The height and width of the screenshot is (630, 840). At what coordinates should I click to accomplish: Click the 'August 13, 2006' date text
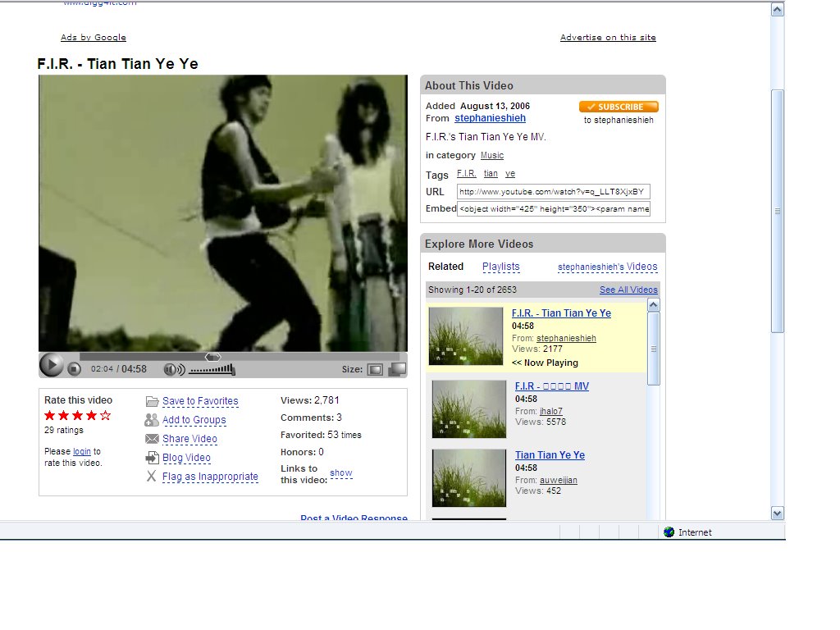click(495, 106)
